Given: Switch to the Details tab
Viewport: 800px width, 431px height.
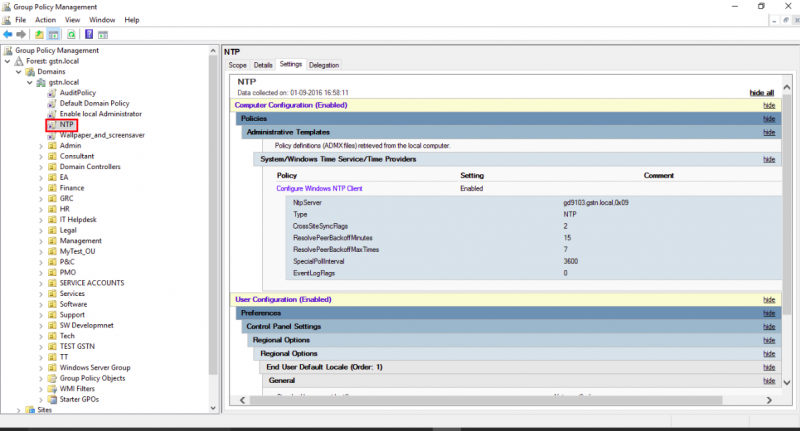Looking at the screenshot, I should click(x=263, y=65).
